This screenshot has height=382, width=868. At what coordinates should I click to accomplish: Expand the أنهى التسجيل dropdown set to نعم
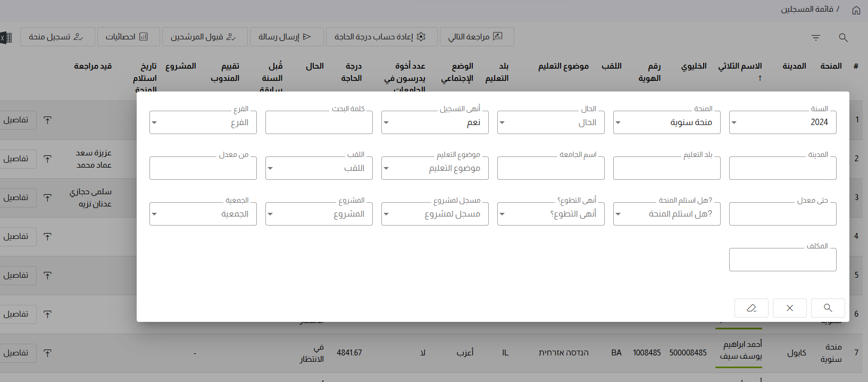click(x=435, y=122)
